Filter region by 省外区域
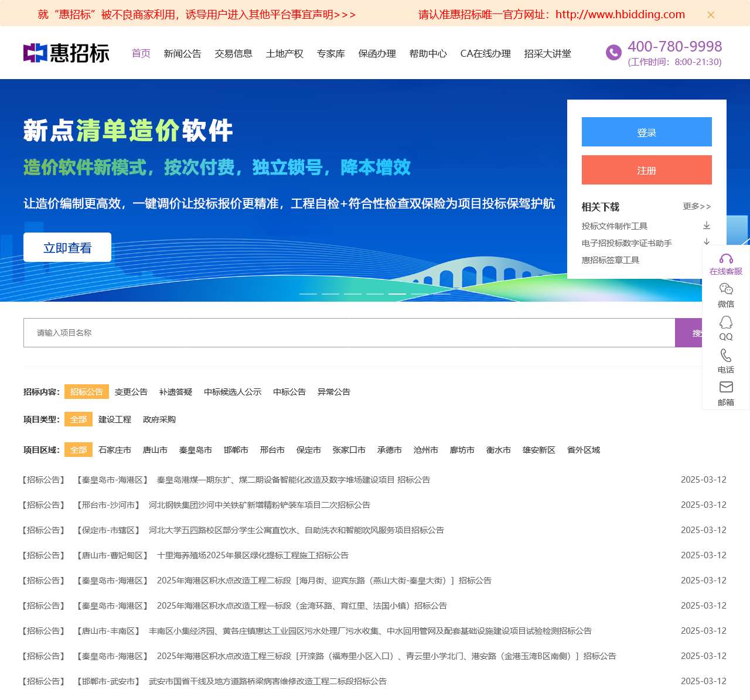The image size is (750, 700). [584, 450]
